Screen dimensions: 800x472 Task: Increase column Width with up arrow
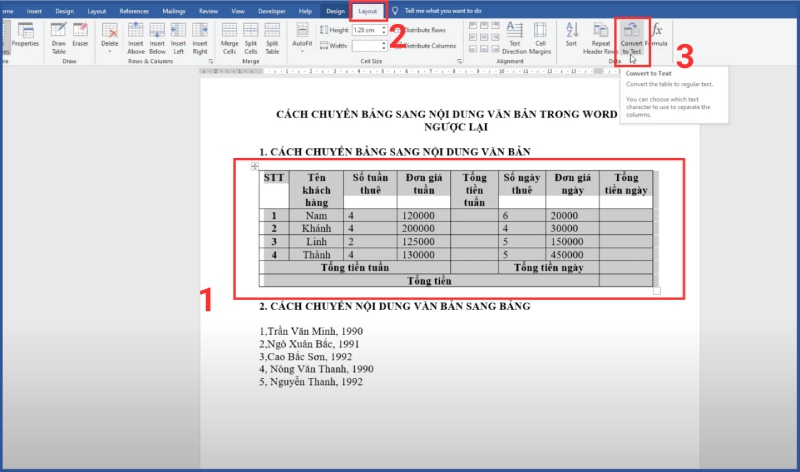tap(384, 43)
